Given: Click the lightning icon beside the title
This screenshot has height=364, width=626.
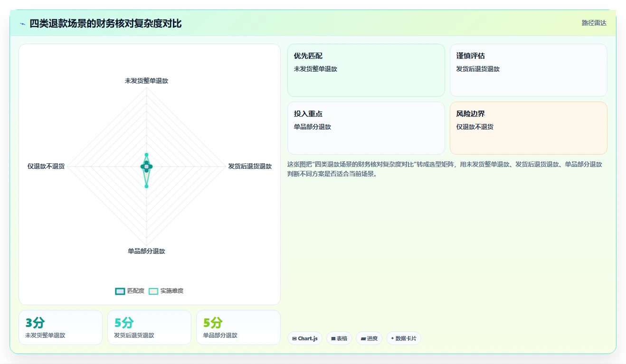Looking at the screenshot, I should point(22,24).
